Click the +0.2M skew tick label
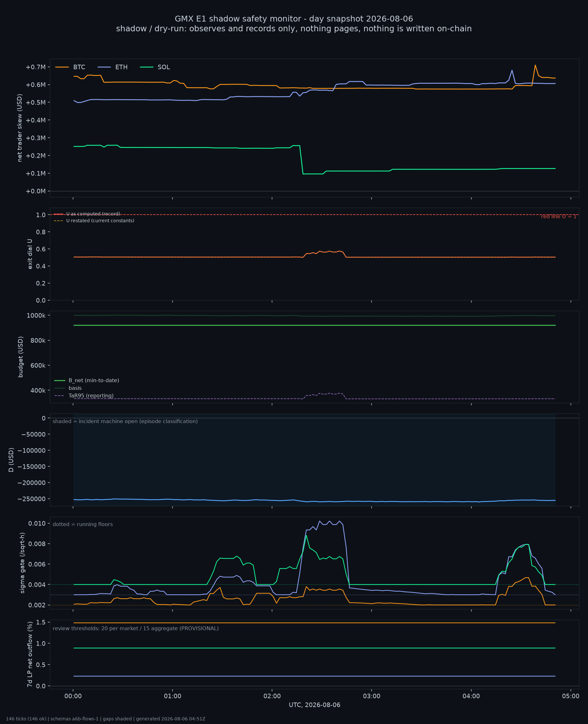Viewport: 588px width, 724px height. click(x=36, y=156)
